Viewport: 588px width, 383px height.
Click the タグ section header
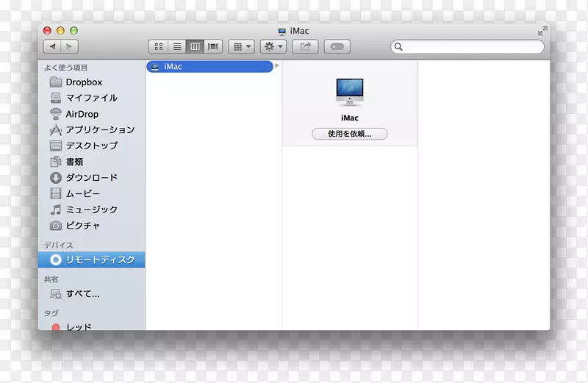pyautogui.click(x=51, y=313)
